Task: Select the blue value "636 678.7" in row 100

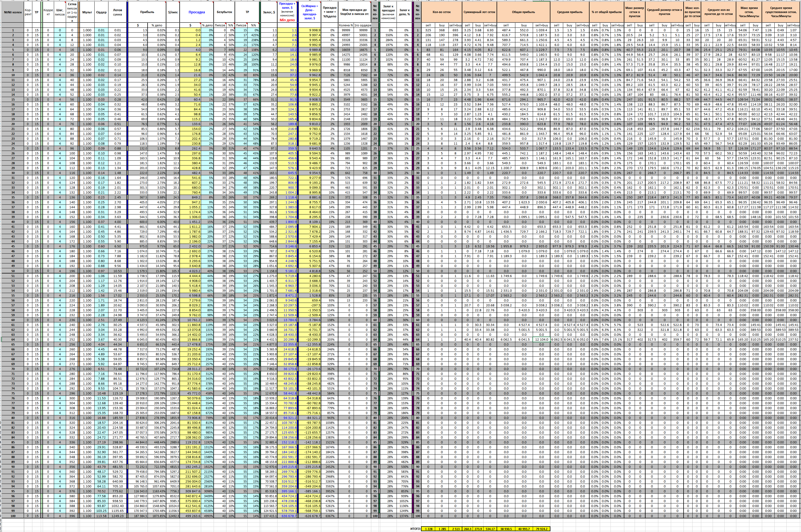Action: coord(288,516)
